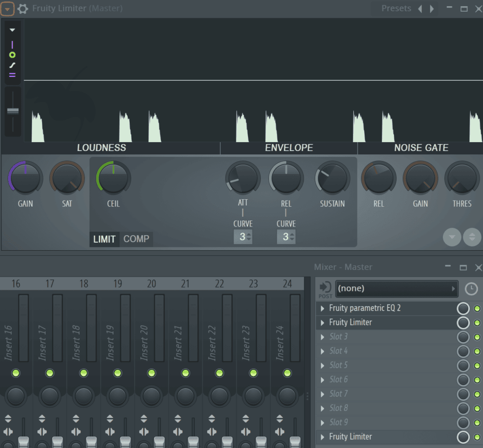This screenshot has height=448, width=483.
Task: Expand the Slot 3 arrow
Action: [323, 337]
